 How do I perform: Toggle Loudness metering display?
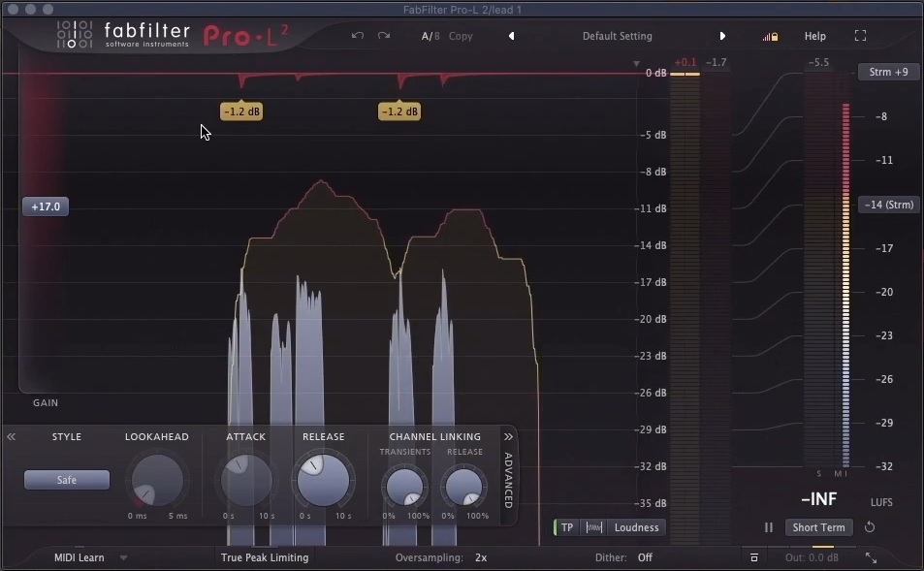(x=636, y=527)
